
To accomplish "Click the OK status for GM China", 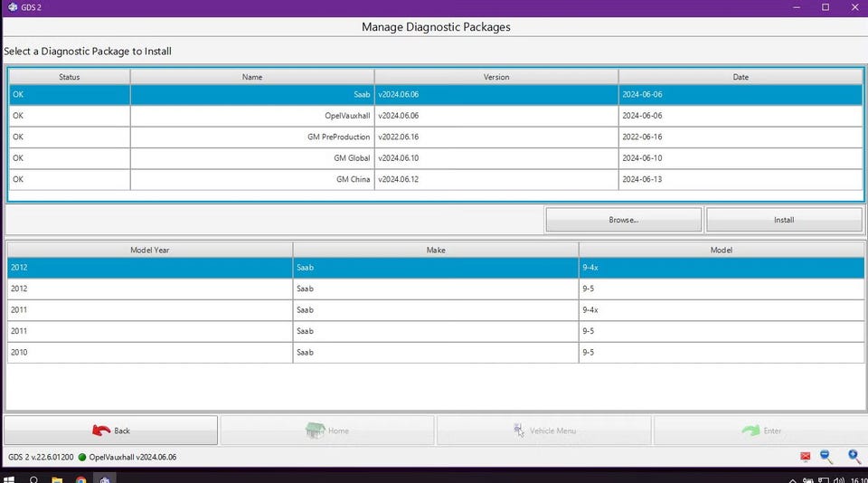I will pyautogui.click(x=70, y=179).
